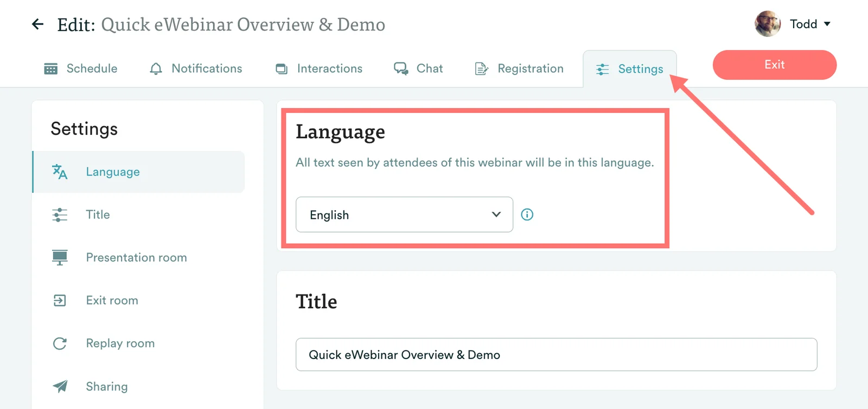Click the Sharing paper plane icon
868x409 pixels.
pos(60,386)
